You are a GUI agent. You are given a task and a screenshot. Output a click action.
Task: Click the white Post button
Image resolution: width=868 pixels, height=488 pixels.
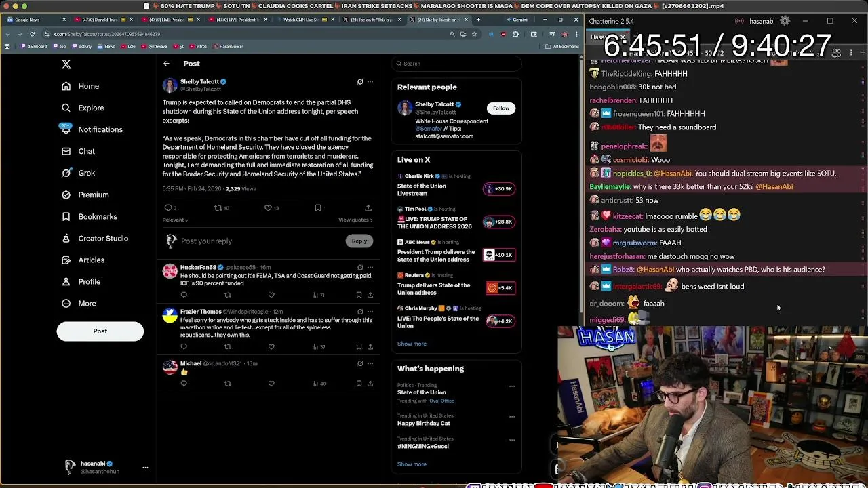click(100, 331)
